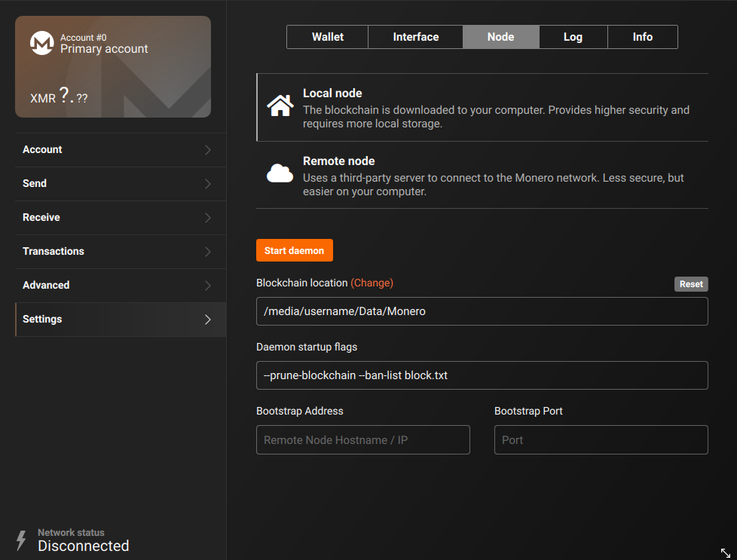Click the resize arrows icon in corner
The width and height of the screenshot is (737, 560).
pos(725,553)
